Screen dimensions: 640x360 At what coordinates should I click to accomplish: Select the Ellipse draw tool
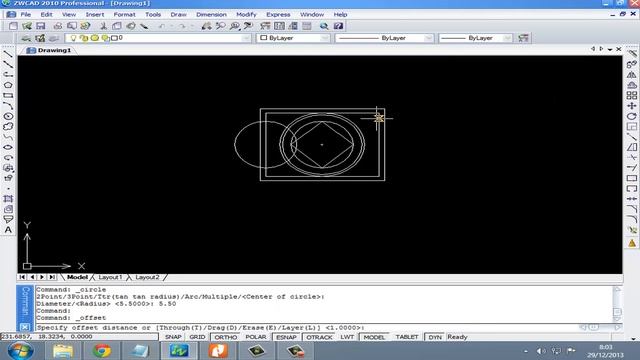[8, 147]
